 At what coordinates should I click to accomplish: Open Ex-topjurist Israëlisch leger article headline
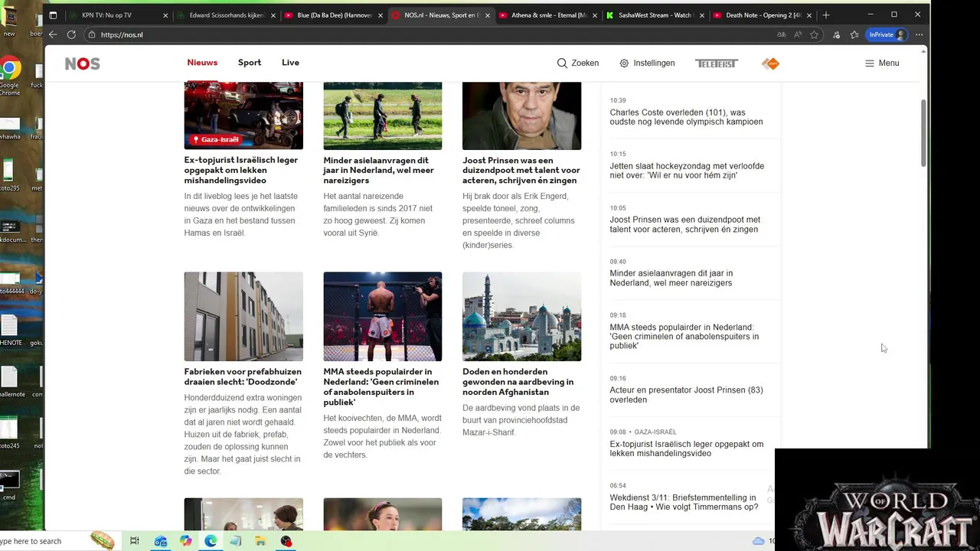(x=241, y=170)
